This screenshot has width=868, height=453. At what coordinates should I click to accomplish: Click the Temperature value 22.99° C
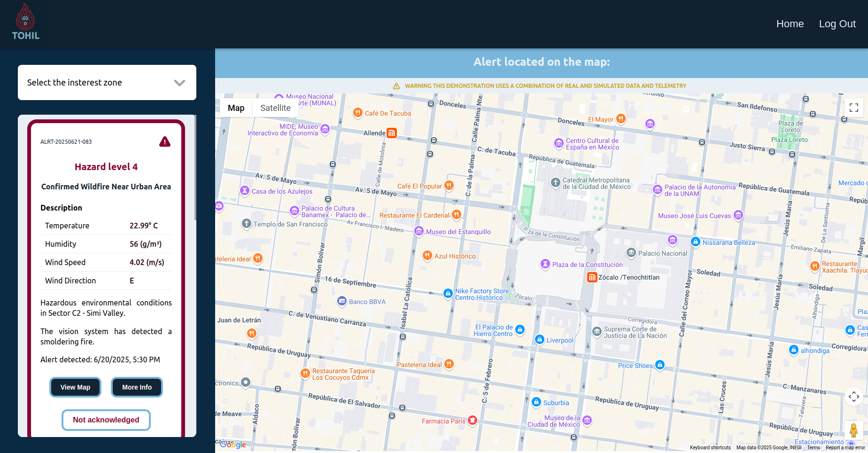tap(144, 226)
